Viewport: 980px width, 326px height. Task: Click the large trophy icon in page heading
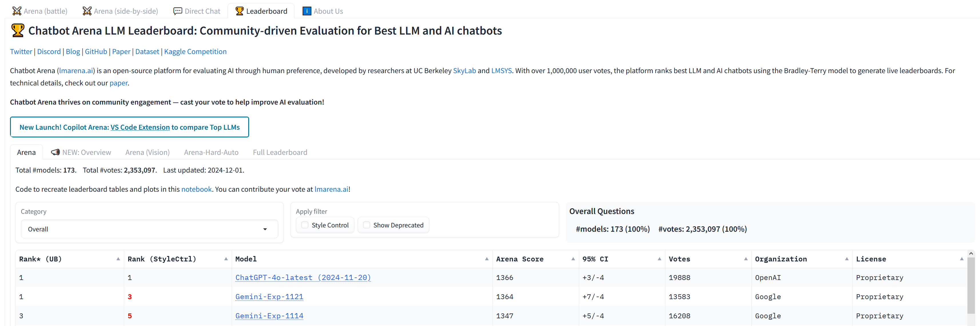[18, 30]
